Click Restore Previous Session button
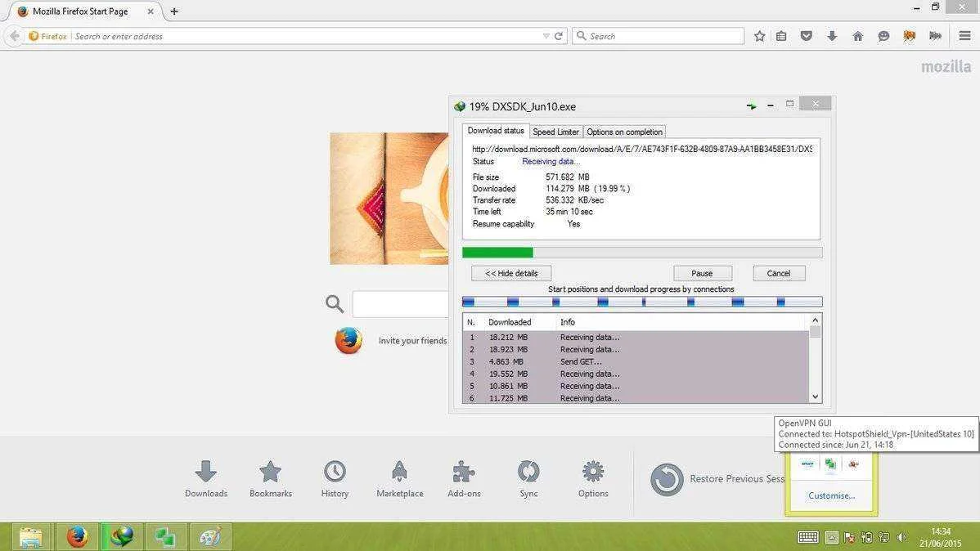The width and height of the screenshot is (980, 551). 717,479
